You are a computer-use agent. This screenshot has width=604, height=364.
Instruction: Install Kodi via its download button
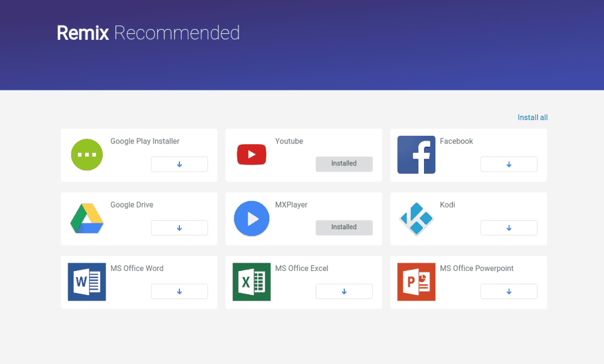click(x=509, y=228)
